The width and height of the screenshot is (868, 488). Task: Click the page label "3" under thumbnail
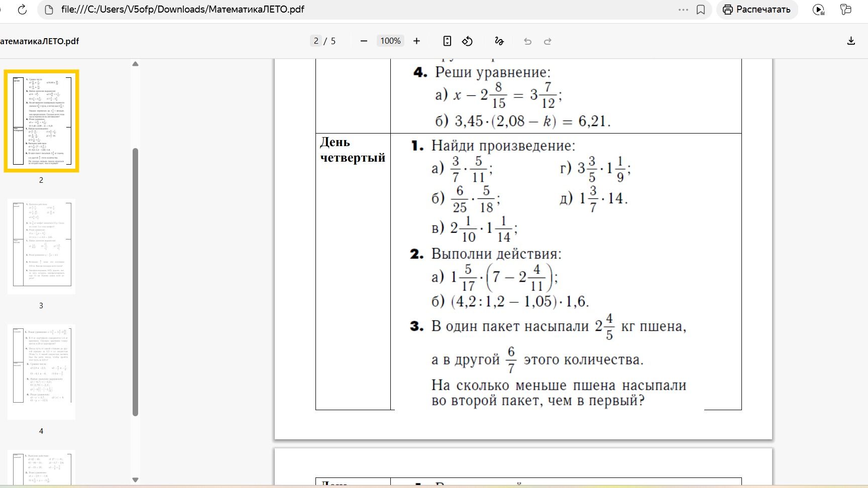41,305
